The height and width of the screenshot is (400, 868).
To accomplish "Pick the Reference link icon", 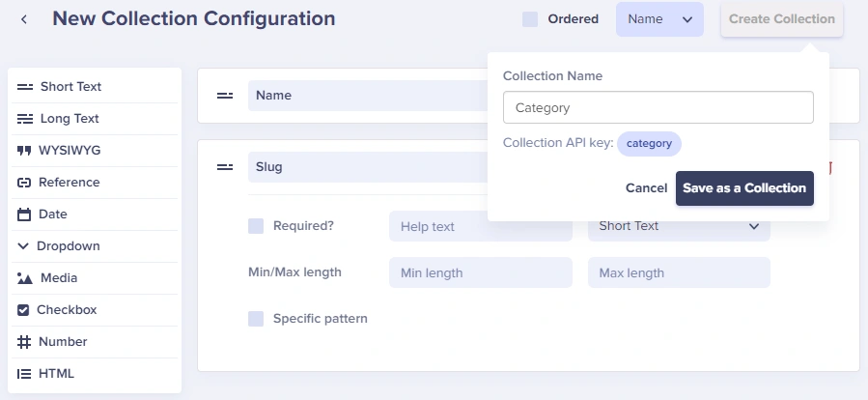I will click(x=24, y=183).
